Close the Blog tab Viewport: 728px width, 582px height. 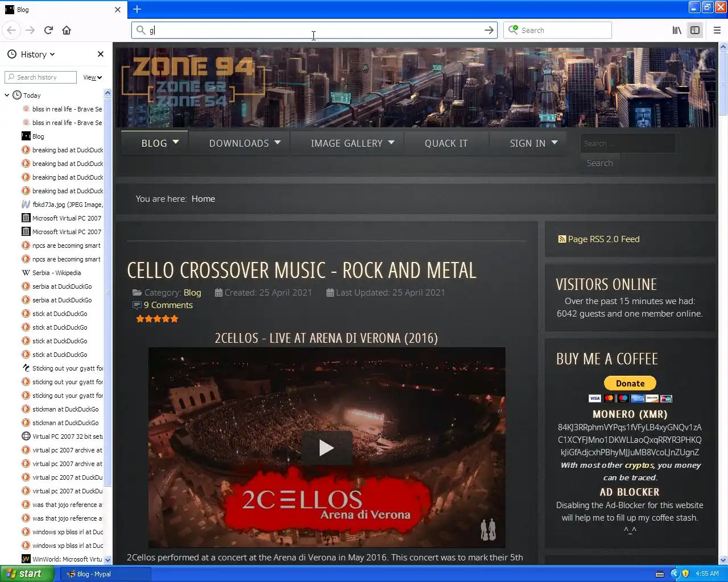pos(118,10)
